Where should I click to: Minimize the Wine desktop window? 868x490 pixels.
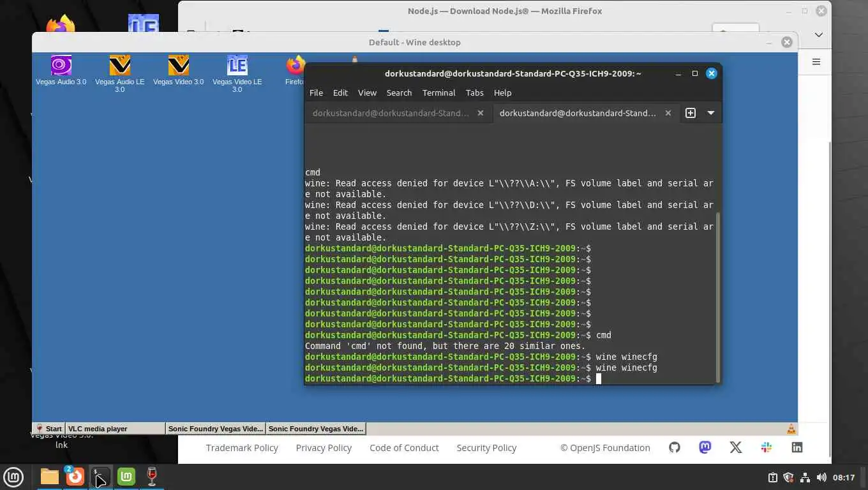click(x=770, y=42)
